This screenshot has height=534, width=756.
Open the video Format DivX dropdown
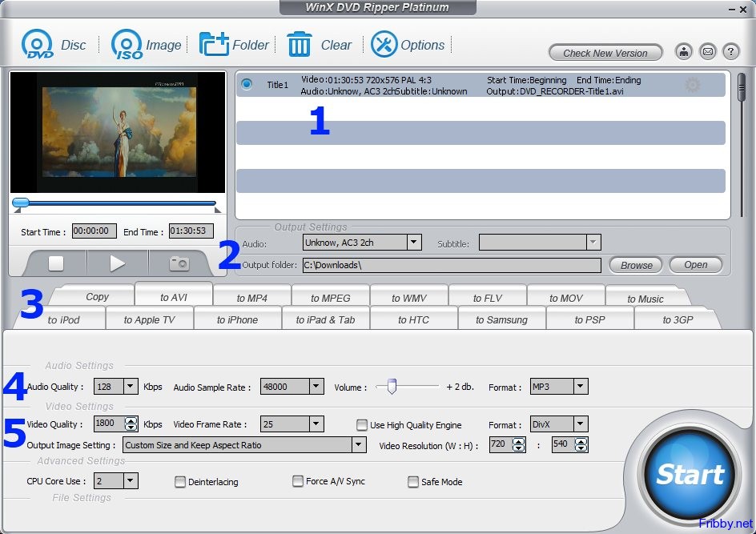(581, 424)
